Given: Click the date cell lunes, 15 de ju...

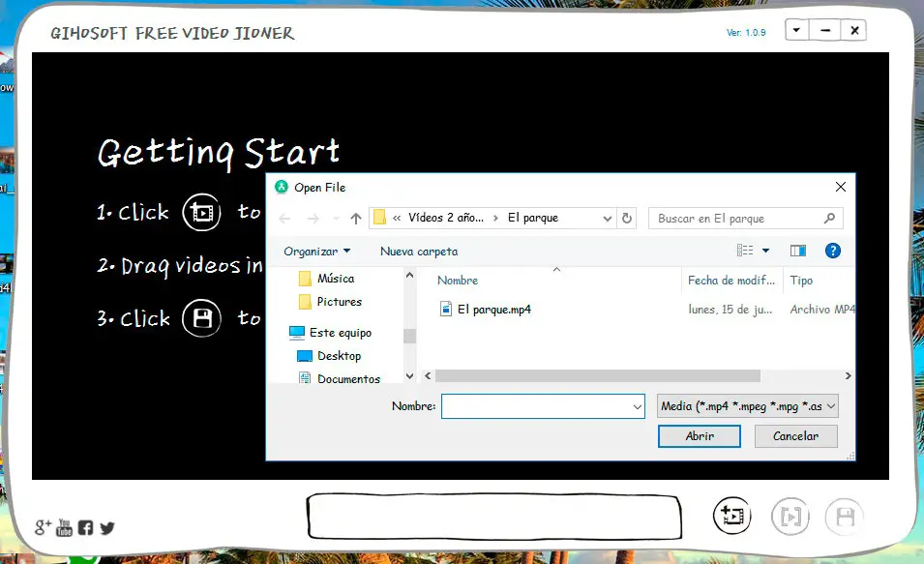Looking at the screenshot, I should click(730, 310).
